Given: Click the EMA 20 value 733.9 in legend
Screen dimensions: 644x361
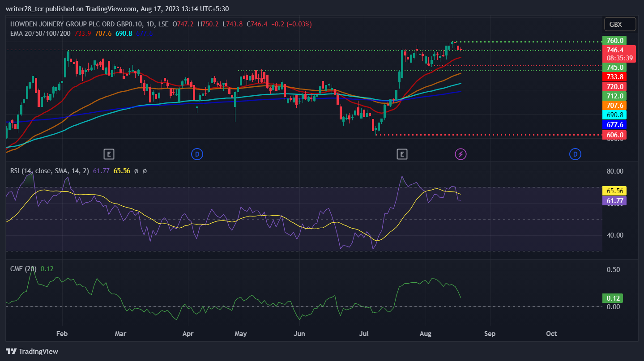Looking at the screenshot, I should pos(82,33).
